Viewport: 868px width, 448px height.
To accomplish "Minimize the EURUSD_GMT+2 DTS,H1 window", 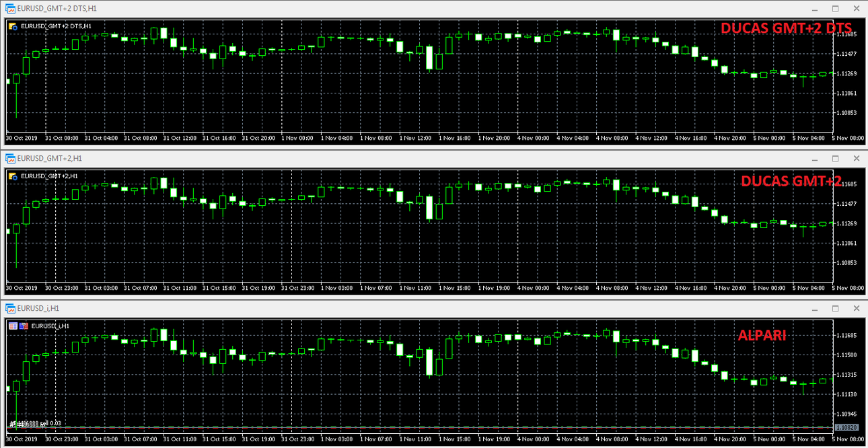I will (816, 9).
